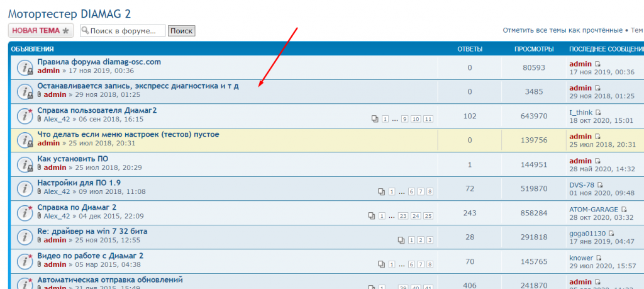Open topic Справка по Диамаг 2
Screen dimensions: 644x289
77,208
